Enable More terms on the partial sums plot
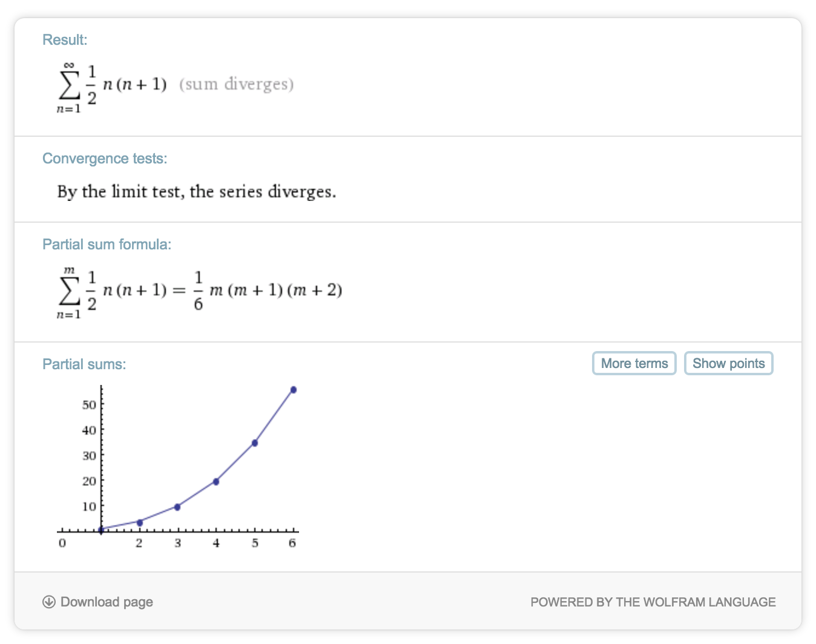Screen dimensions: 816x644 (634, 363)
